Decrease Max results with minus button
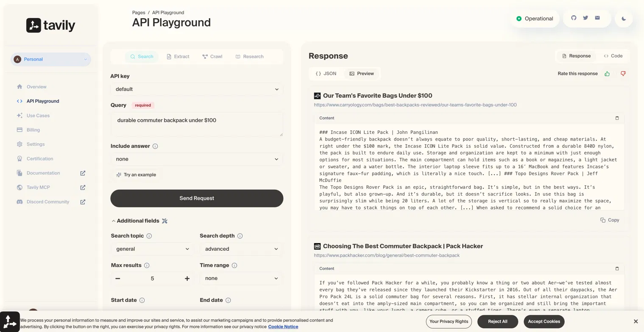Viewport: 644px width, 332px height. click(x=117, y=278)
